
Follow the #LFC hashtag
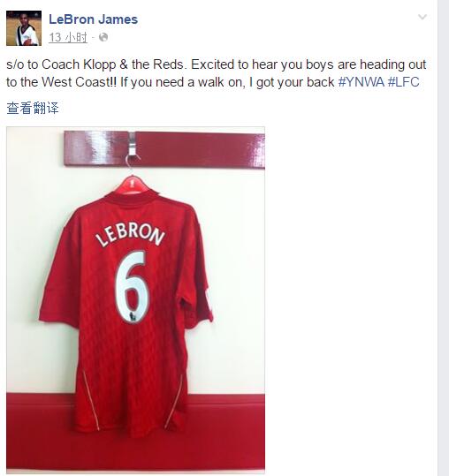[403, 82]
